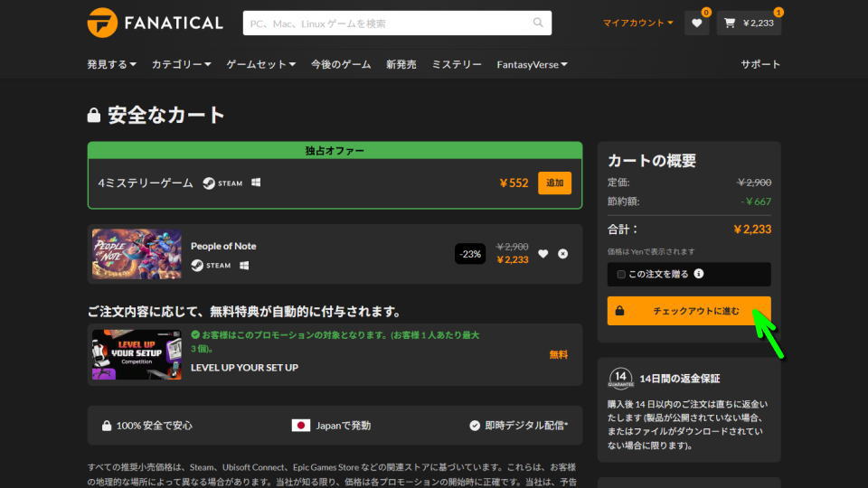Click the info icon beside gift option
The image size is (868, 488).
[x=699, y=274]
